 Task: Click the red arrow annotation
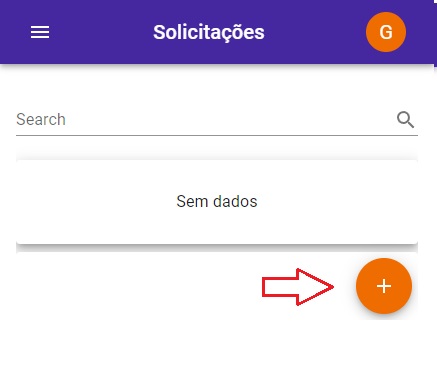click(x=298, y=287)
